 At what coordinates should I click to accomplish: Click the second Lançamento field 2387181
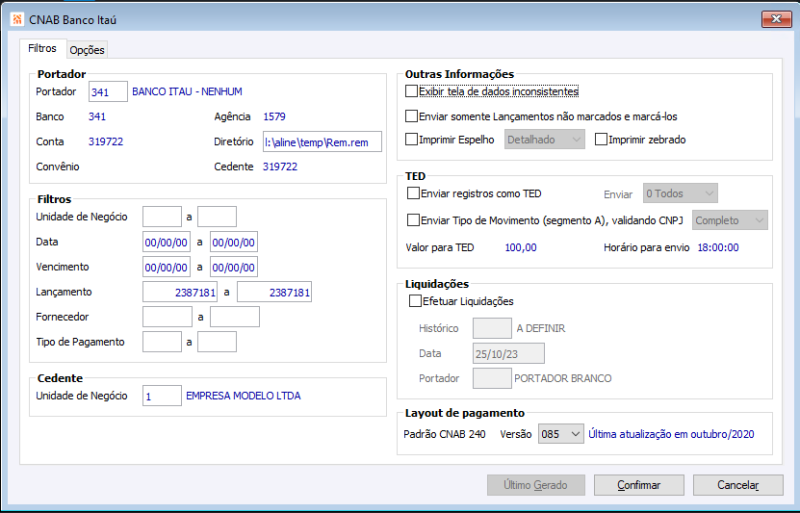pyautogui.click(x=274, y=292)
